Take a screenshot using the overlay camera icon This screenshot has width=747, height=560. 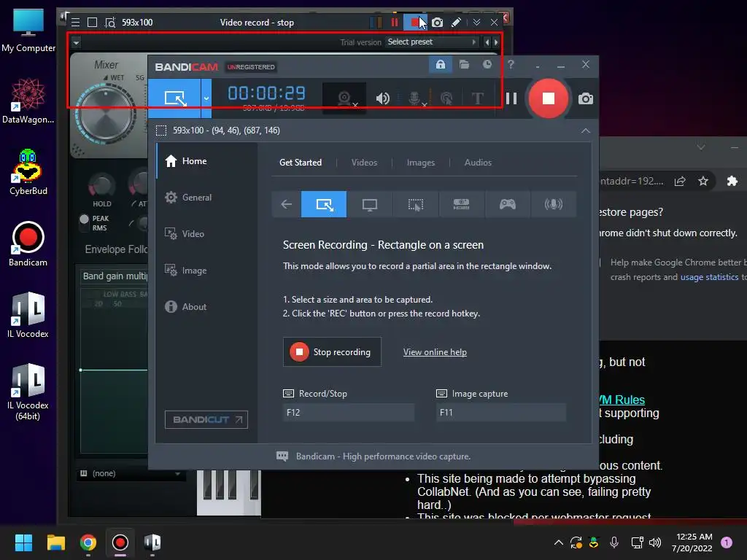tap(437, 23)
